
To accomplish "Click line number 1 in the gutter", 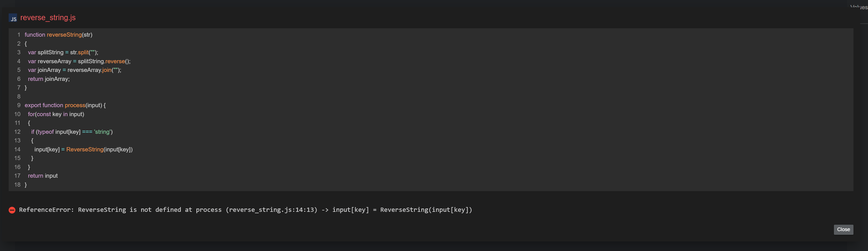I will [19, 35].
